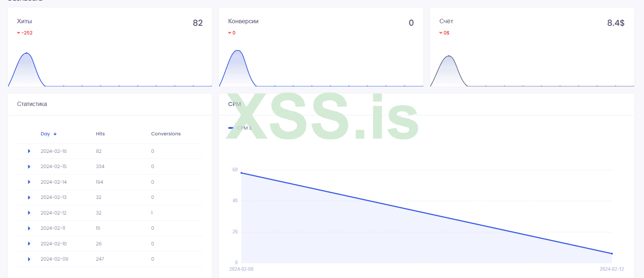Click the 60 y-axis label
The height and width of the screenshot is (278, 644).
point(235,169)
